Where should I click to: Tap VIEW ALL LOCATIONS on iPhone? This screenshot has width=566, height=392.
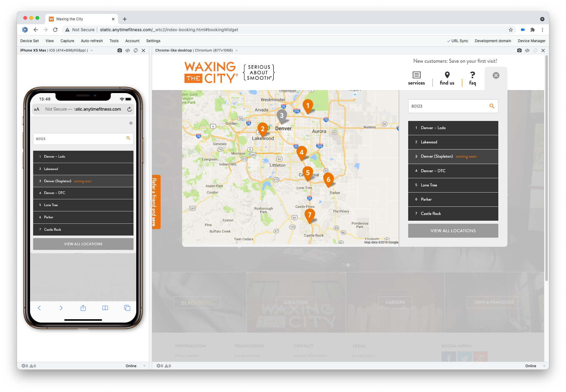click(x=83, y=244)
